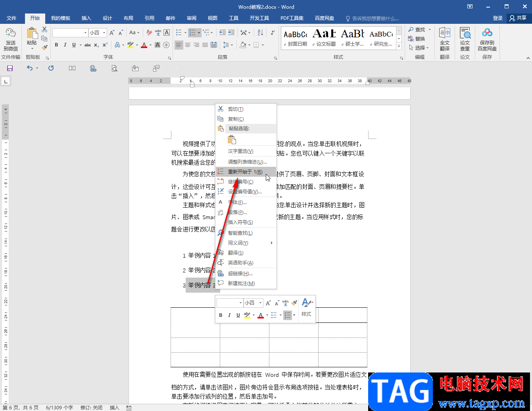Open the 文件 File tab
Image resolution: width=532 pixels, height=411 pixels.
pos(12,18)
